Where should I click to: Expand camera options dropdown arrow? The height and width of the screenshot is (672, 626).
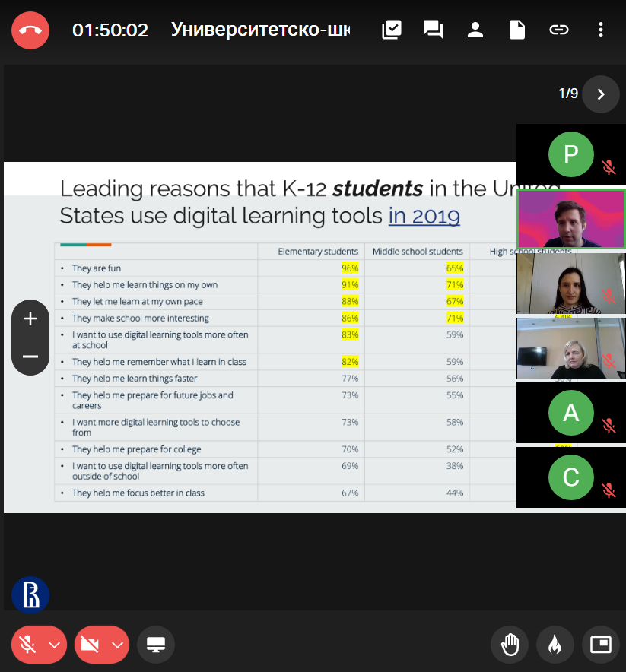pos(117,645)
